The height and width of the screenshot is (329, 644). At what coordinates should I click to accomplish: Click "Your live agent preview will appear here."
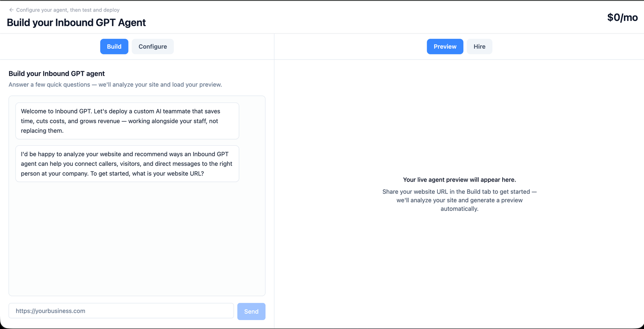coord(459,180)
